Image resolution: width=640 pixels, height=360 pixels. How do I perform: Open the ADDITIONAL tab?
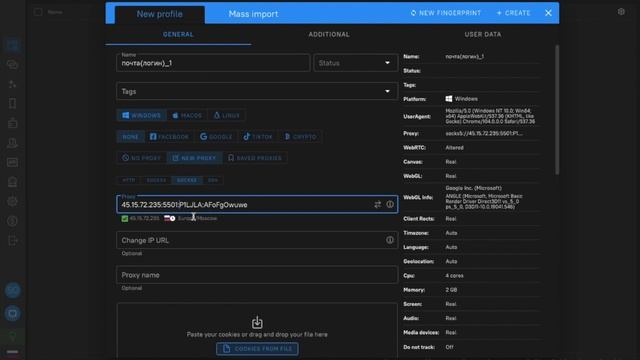pos(329,35)
